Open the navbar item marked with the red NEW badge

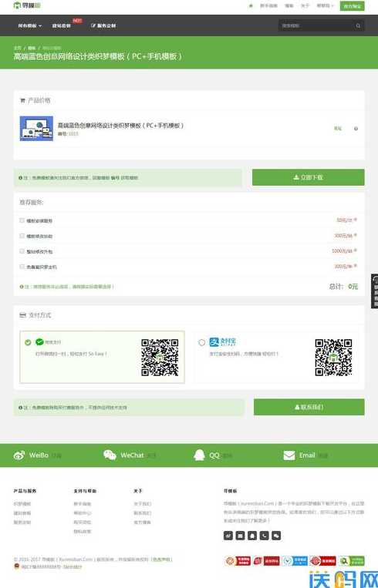pyautogui.click(x=62, y=25)
